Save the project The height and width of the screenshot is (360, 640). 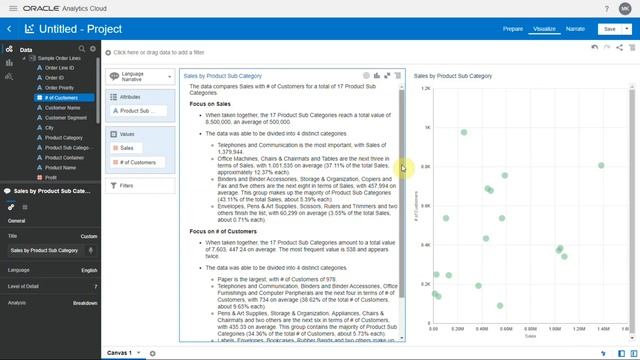coord(610,29)
